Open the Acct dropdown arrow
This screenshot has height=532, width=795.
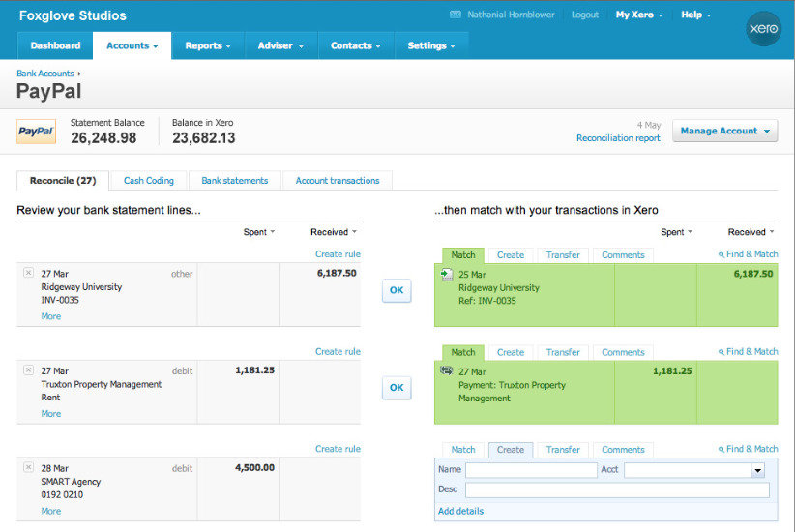(x=757, y=470)
